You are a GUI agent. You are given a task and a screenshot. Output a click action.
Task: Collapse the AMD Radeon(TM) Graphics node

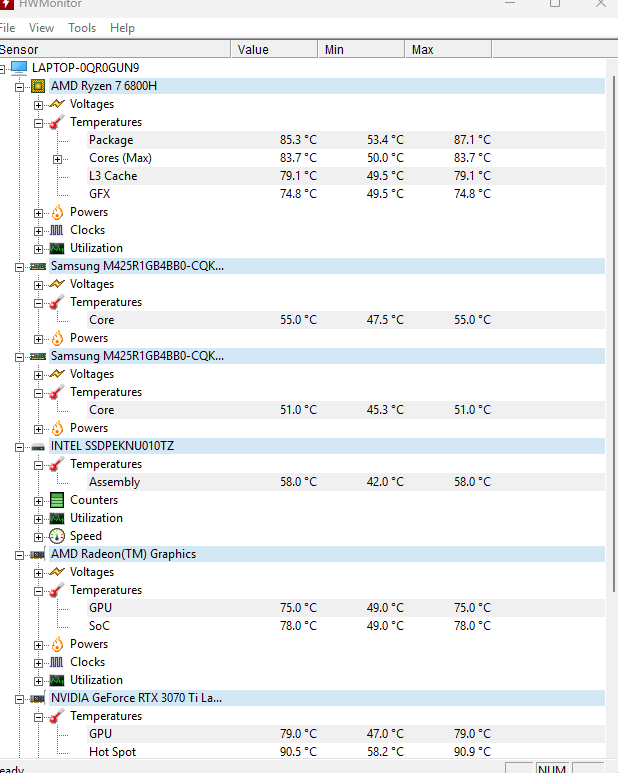click(19, 555)
